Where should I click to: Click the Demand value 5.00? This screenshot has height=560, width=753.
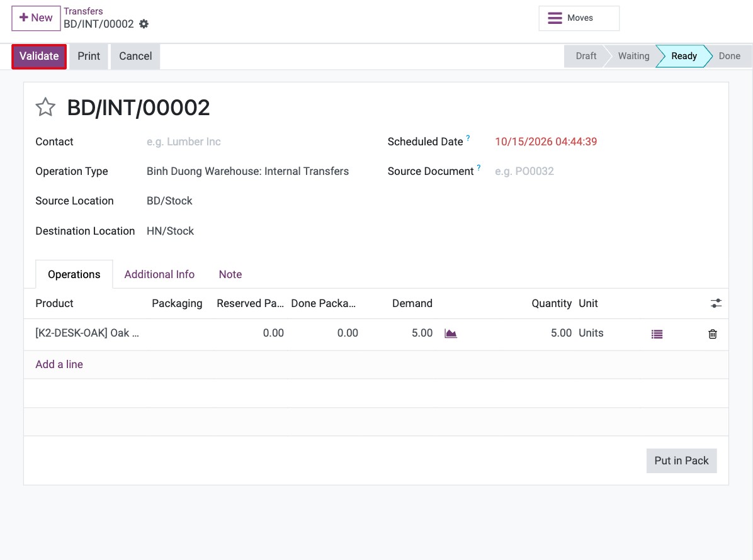click(422, 333)
